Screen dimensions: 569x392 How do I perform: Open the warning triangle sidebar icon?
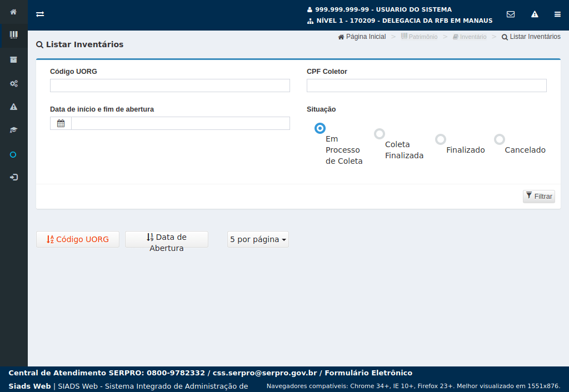click(x=13, y=107)
